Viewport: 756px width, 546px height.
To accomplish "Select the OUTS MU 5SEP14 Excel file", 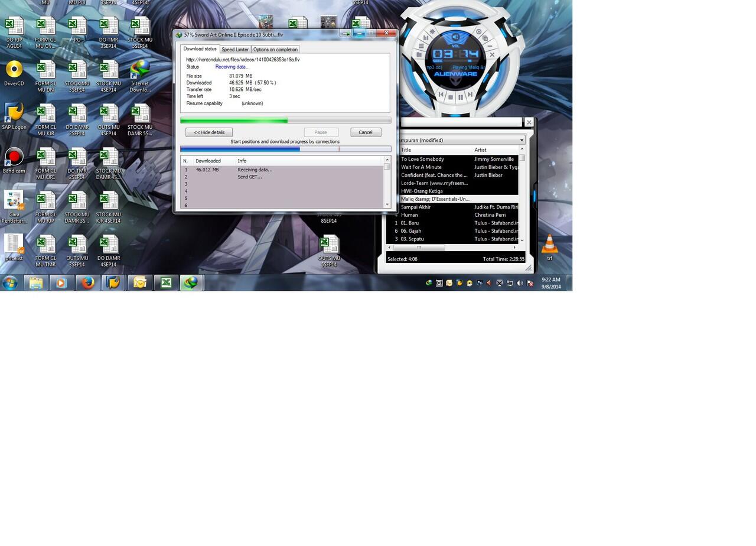I will coord(329,251).
